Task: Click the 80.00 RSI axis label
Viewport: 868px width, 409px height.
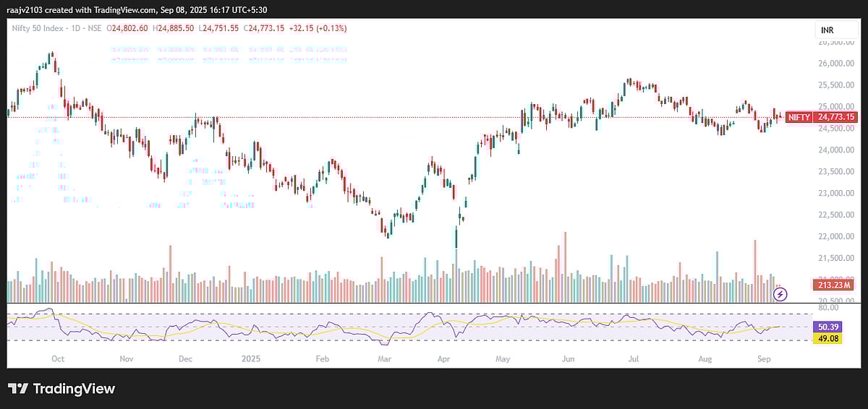Action: pyautogui.click(x=829, y=307)
